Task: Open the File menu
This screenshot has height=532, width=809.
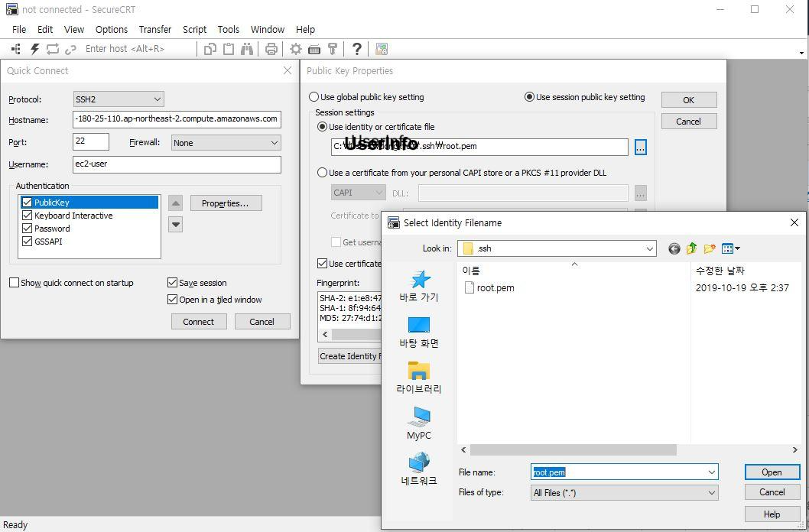Action: pyautogui.click(x=19, y=29)
